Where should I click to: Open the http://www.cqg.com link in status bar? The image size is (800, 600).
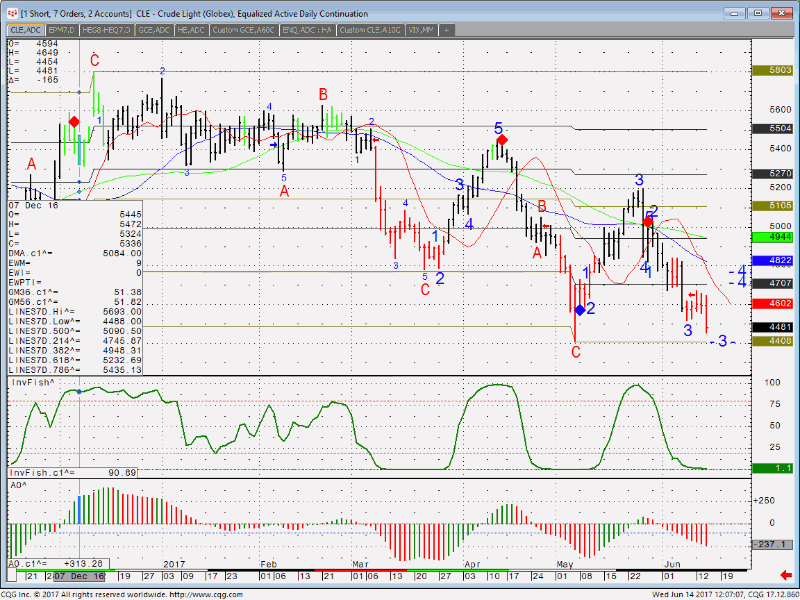[x=206, y=594]
